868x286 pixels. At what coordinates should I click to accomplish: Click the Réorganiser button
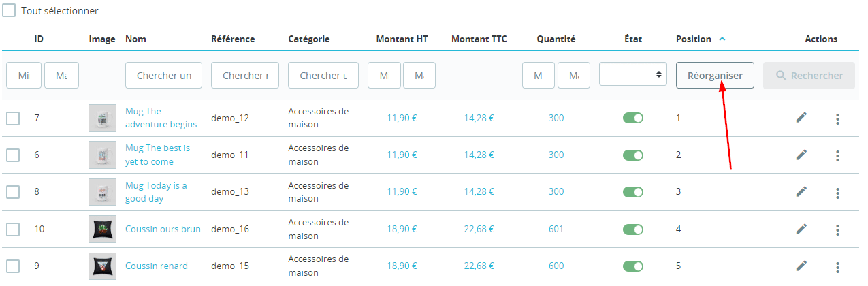pos(714,76)
